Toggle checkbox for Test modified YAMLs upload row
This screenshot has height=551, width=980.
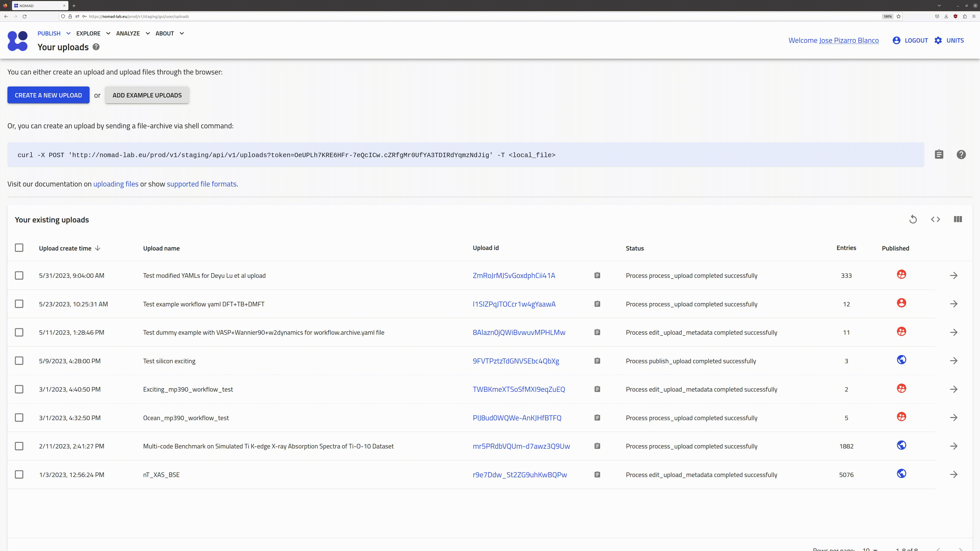19,275
